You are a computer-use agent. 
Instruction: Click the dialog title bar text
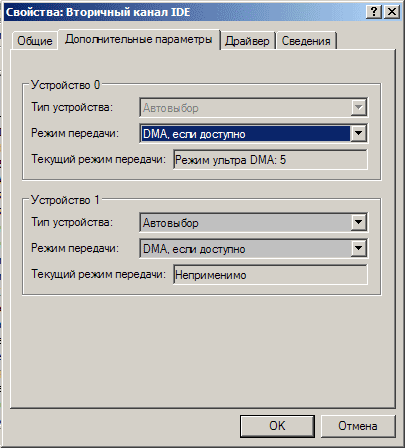click(98, 12)
